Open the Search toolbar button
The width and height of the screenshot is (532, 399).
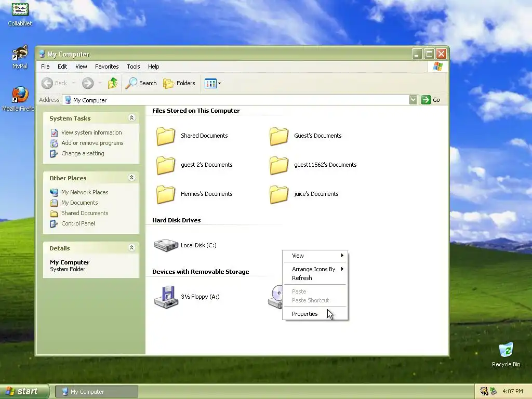point(141,83)
